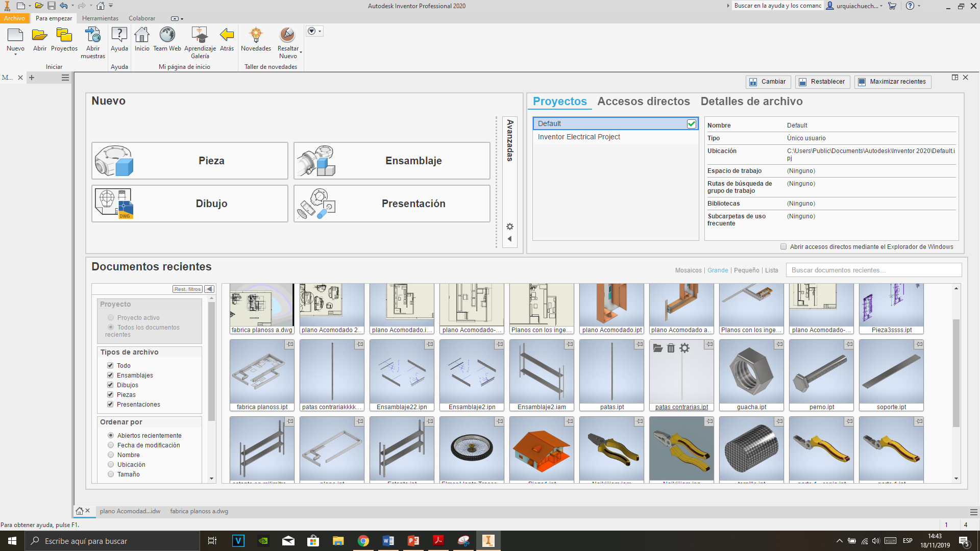Image resolution: width=980 pixels, height=551 pixels.
Task: Pin the fabrica planoss.ipt document
Action: pos(289,344)
